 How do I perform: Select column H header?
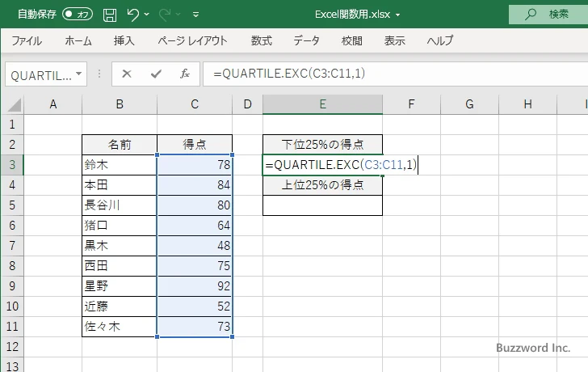tap(527, 104)
